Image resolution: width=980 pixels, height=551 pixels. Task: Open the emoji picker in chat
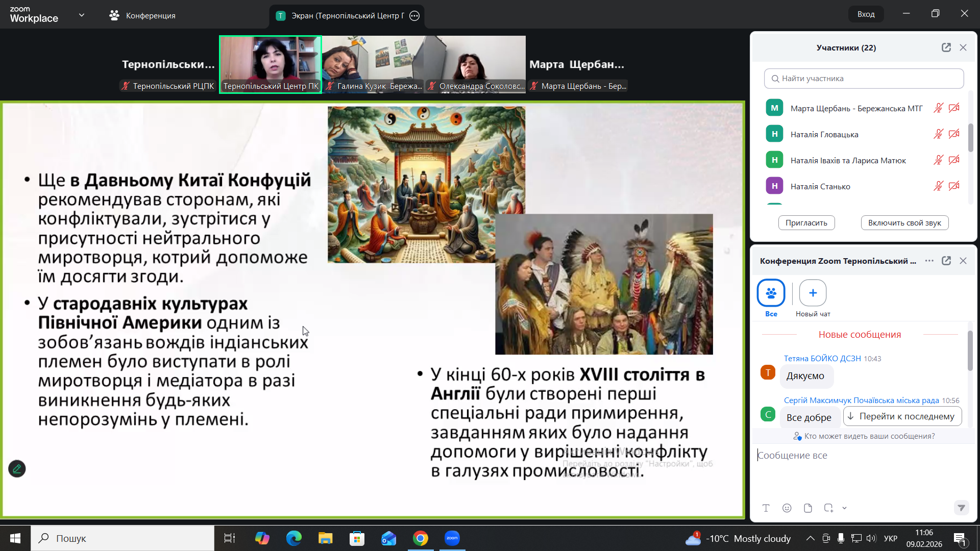[787, 508]
